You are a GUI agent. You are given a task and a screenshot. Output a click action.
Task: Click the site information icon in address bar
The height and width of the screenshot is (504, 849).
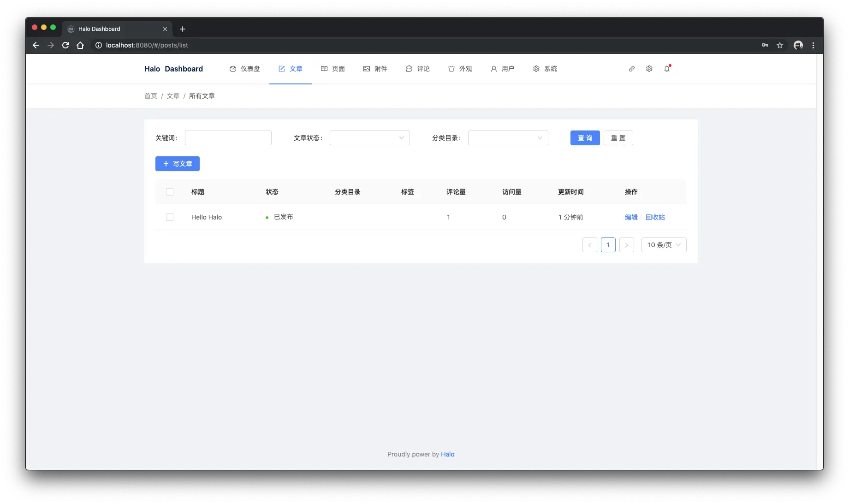(98, 45)
